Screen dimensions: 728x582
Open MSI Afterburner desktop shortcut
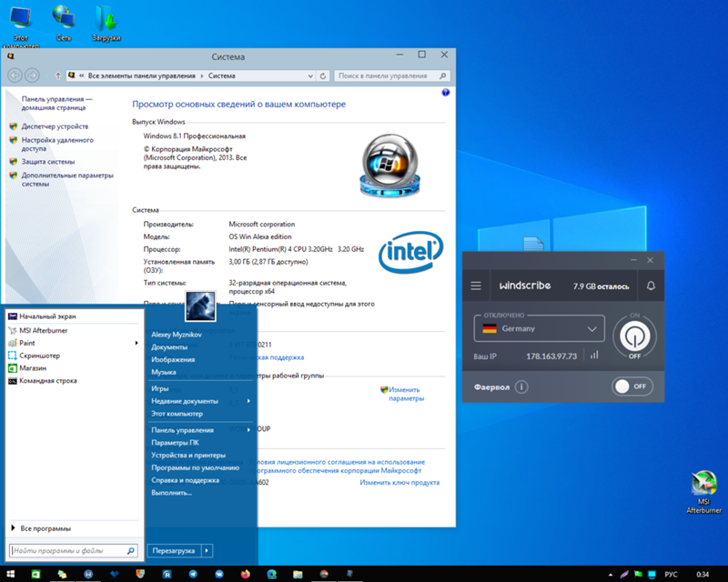pyautogui.click(x=703, y=492)
